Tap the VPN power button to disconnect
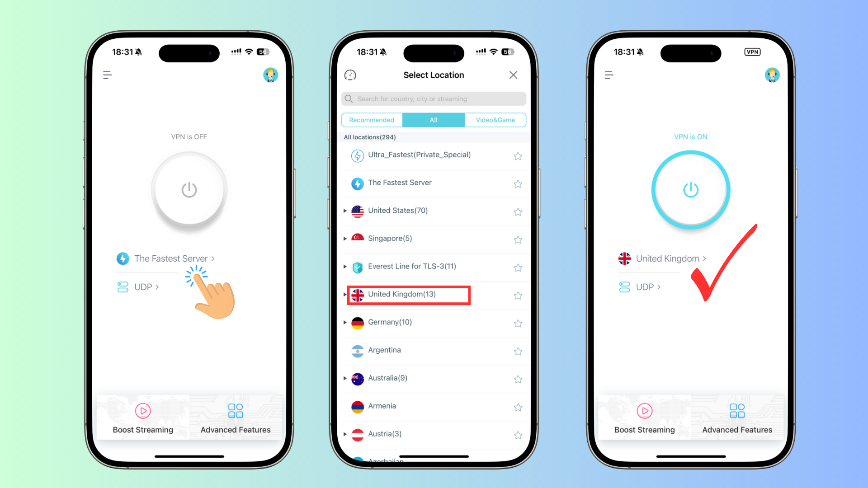868x488 pixels. 690,189
